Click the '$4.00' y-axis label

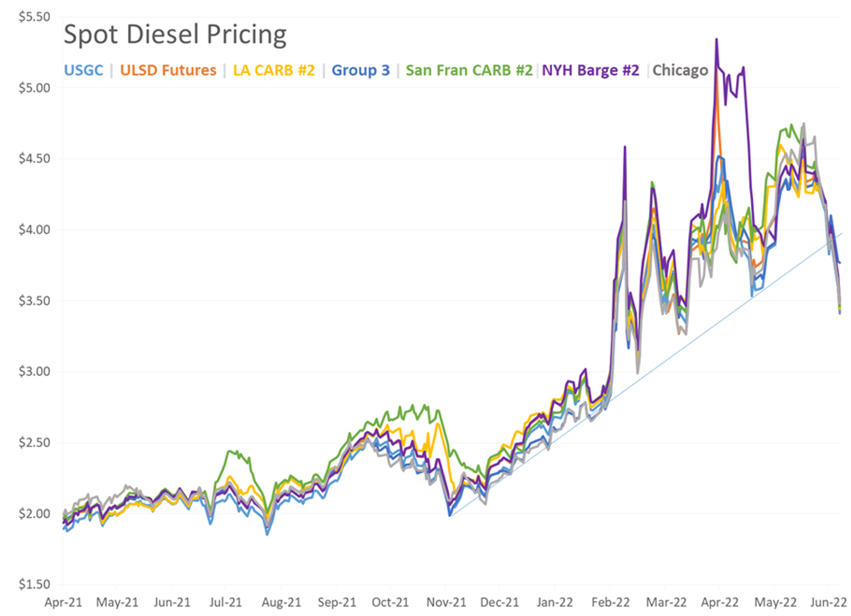point(35,229)
